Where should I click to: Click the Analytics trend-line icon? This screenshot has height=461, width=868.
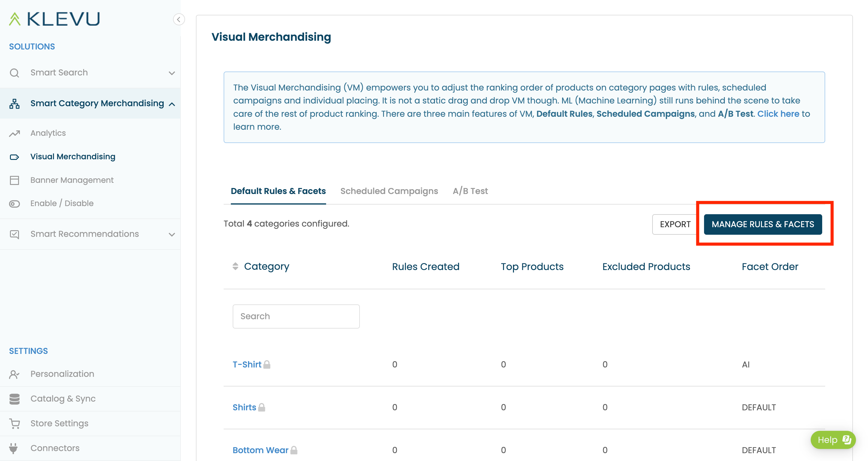point(14,134)
